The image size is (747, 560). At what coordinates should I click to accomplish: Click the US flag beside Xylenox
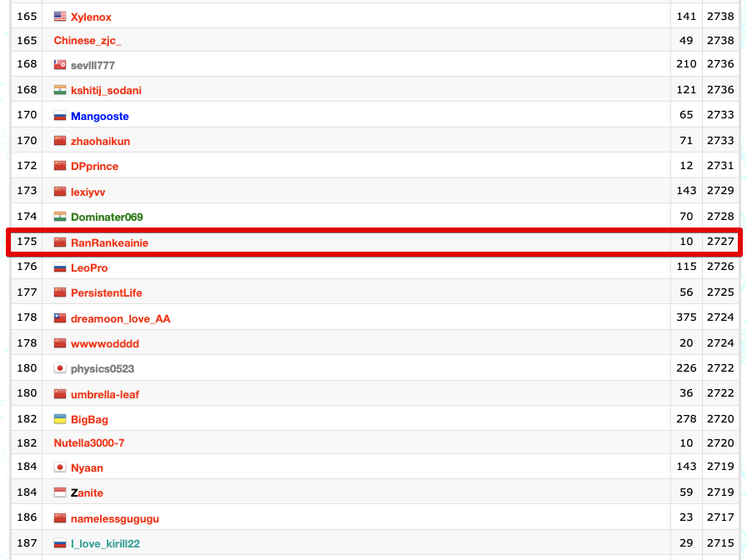point(60,17)
